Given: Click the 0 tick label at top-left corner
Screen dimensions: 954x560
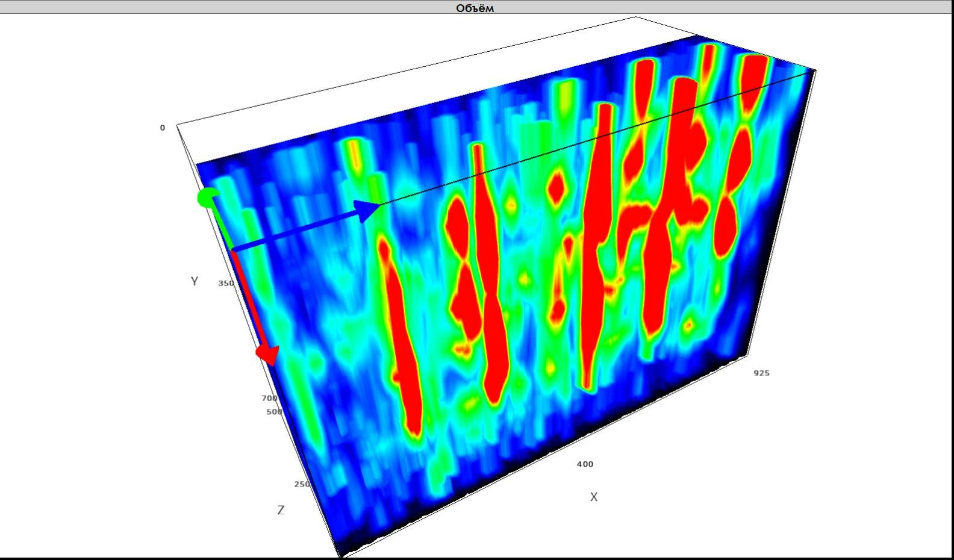Looking at the screenshot, I should point(162,128).
